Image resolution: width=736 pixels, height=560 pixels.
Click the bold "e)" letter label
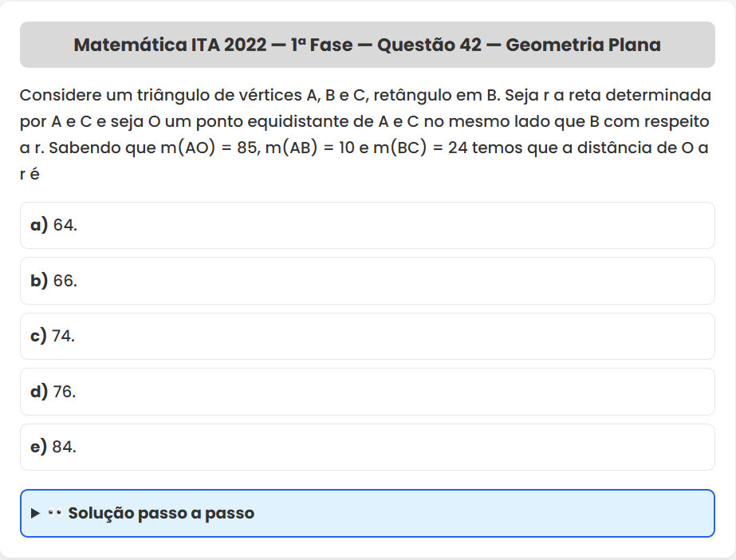pyautogui.click(x=39, y=447)
